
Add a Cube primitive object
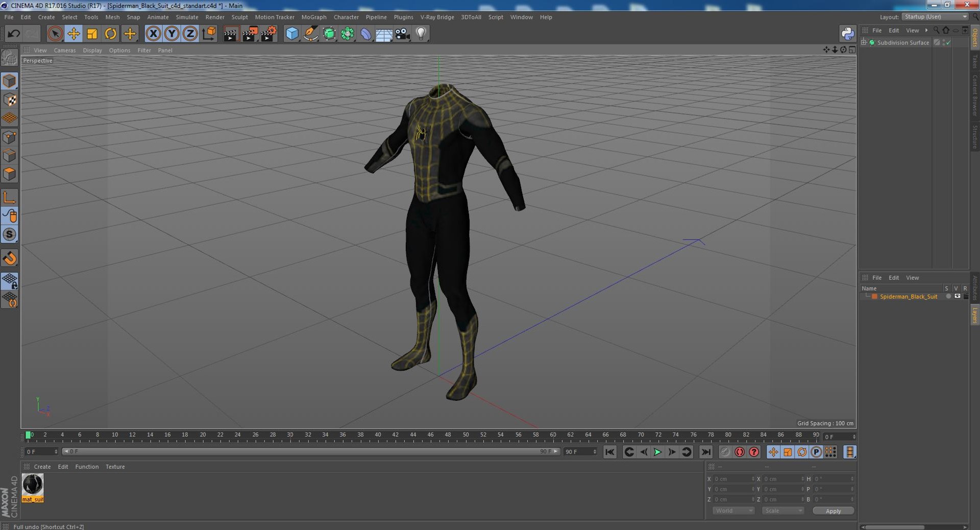coord(292,34)
